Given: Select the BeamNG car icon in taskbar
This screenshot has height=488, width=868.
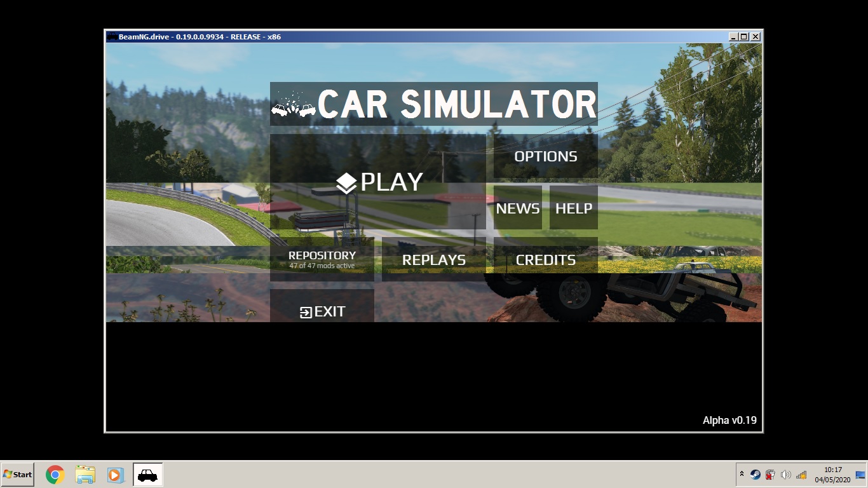Looking at the screenshot, I should point(147,475).
